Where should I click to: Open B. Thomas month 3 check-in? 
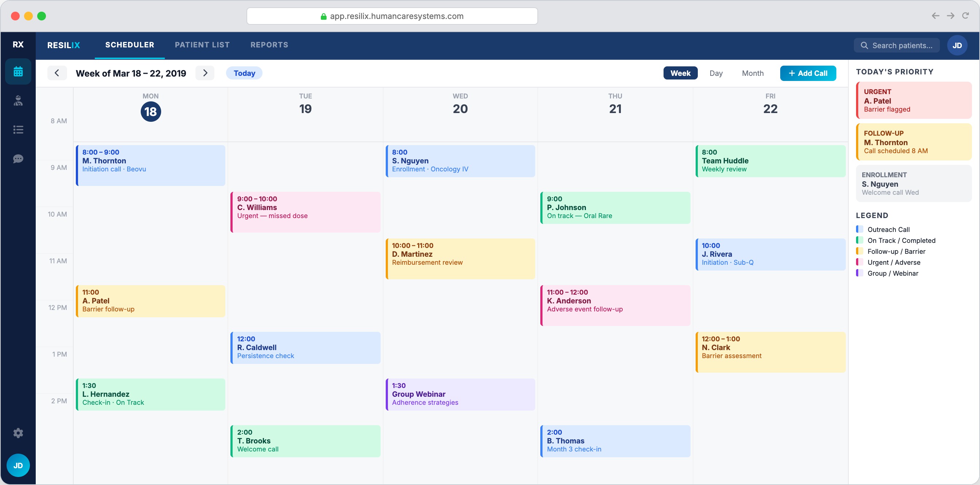coord(615,441)
